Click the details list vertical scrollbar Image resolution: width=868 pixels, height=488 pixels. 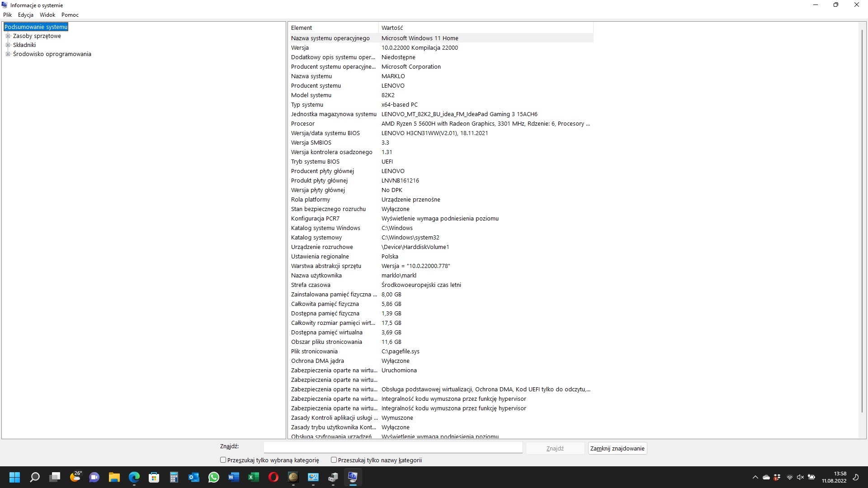(x=862, y=221)
